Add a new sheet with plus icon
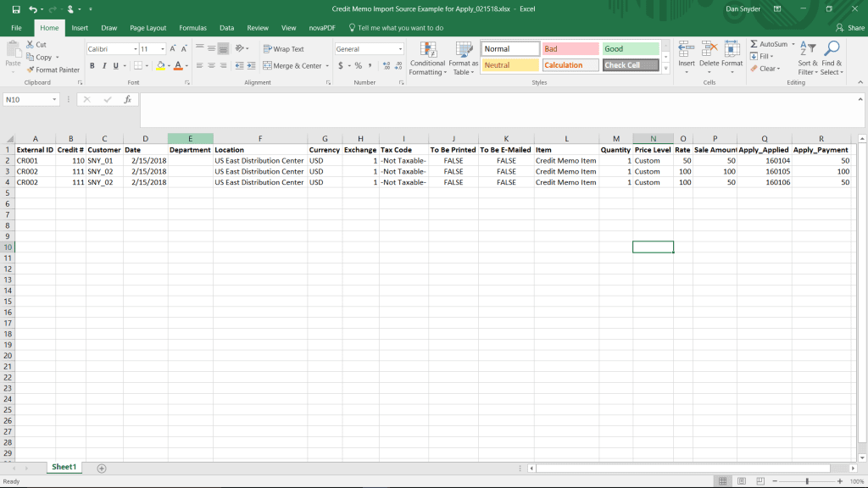The height and width of the screenshot is (488, 868). point(102,468)
